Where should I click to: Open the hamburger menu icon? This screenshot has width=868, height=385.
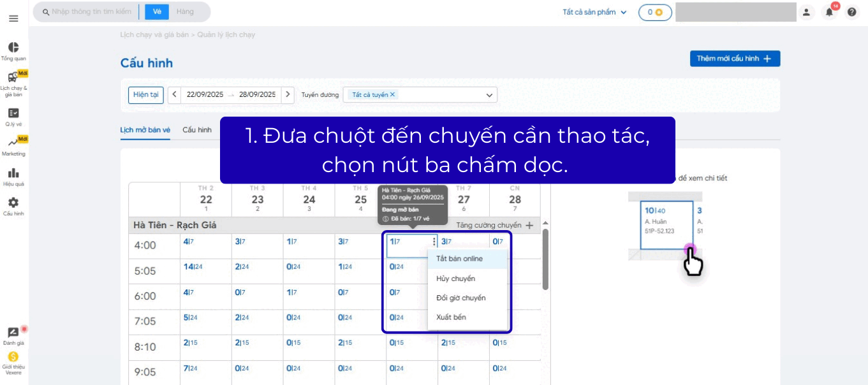tap(13, 18)
